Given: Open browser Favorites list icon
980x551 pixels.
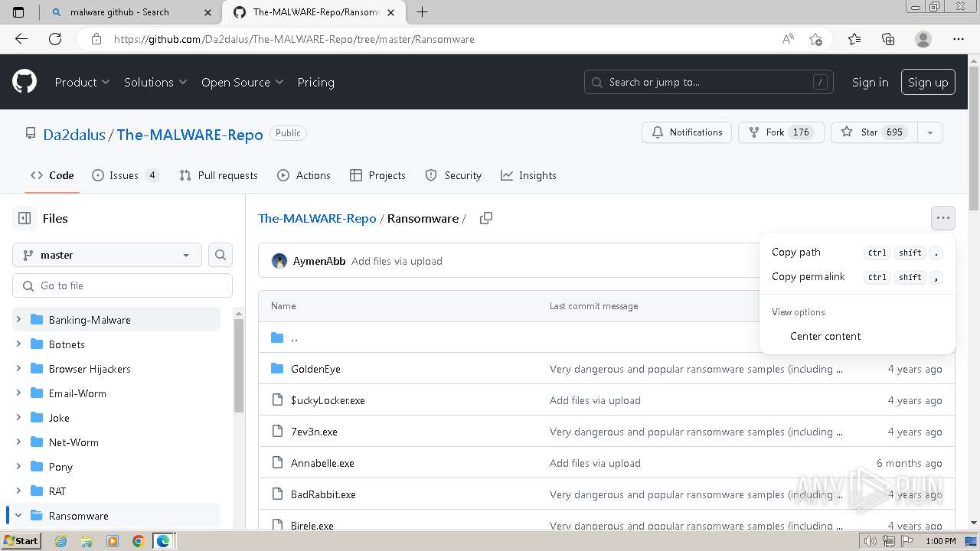Looking at the screenshot, I should [854, 39].
